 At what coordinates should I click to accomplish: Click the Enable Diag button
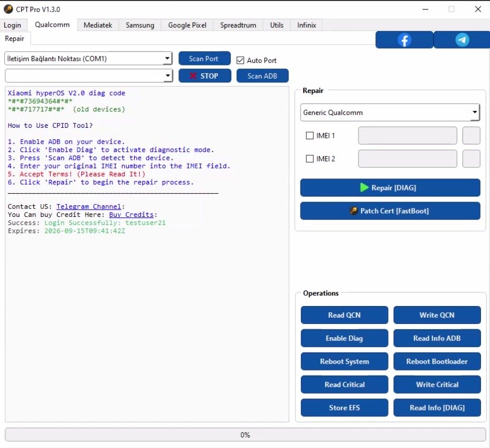(x=344, y=338)
